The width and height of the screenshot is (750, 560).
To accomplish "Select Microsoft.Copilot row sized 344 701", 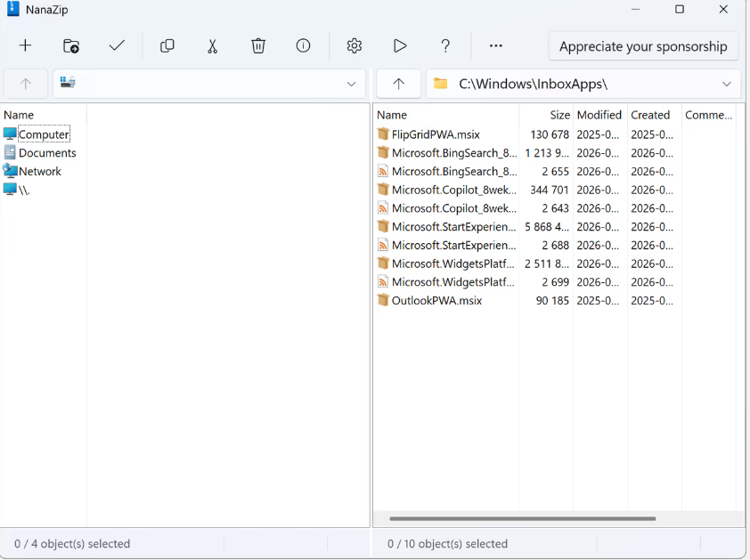I will [454, 190].
